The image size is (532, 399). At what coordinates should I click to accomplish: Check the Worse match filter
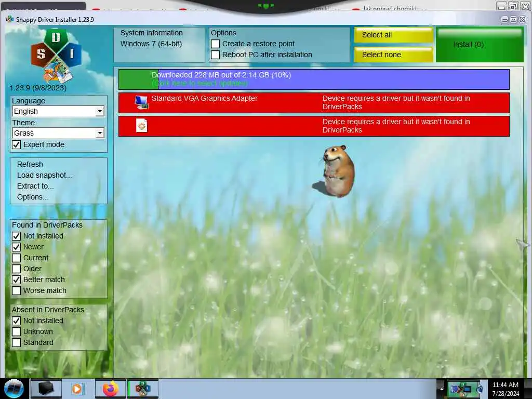pyautogui.click(x=16, y=290)
